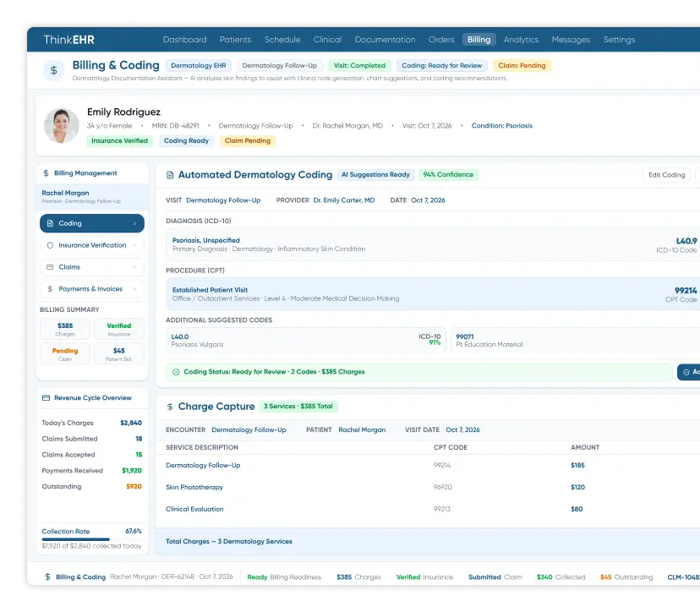This screenshot has height=612, width=700.
Task: Click the $45 Patient Bal tile
Action: (118, 354)
